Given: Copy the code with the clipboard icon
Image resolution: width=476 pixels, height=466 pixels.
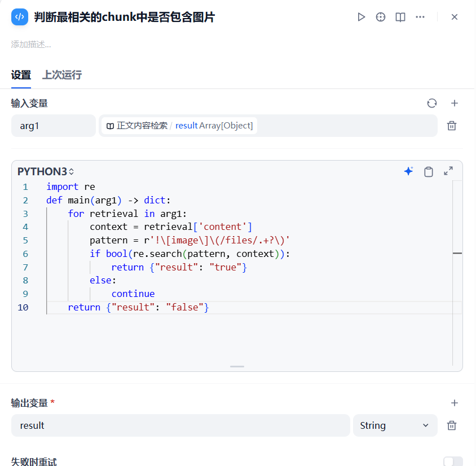Looking at the screenshot, I should 429,171.
